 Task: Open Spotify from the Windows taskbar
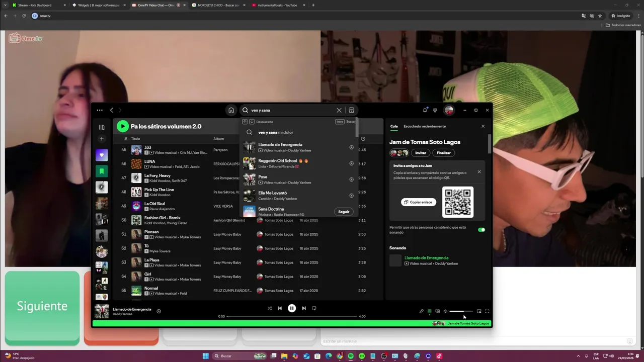351,356
